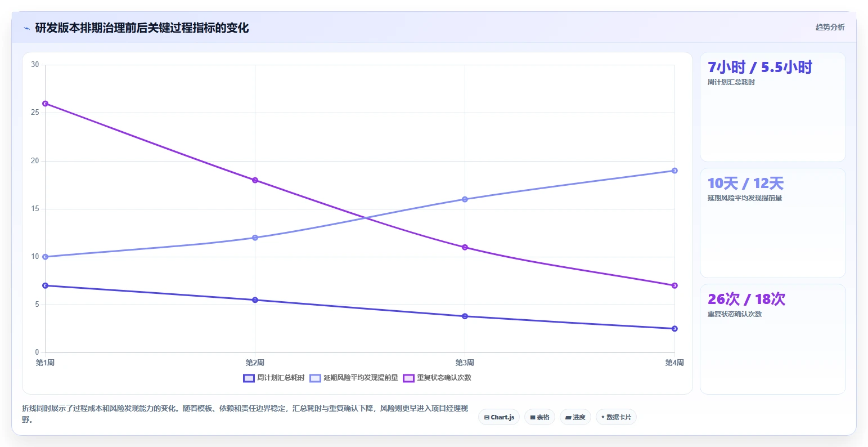Click the 周计划汇总耗时 legend color box
The image size is (868, 447).
point(249,378)
